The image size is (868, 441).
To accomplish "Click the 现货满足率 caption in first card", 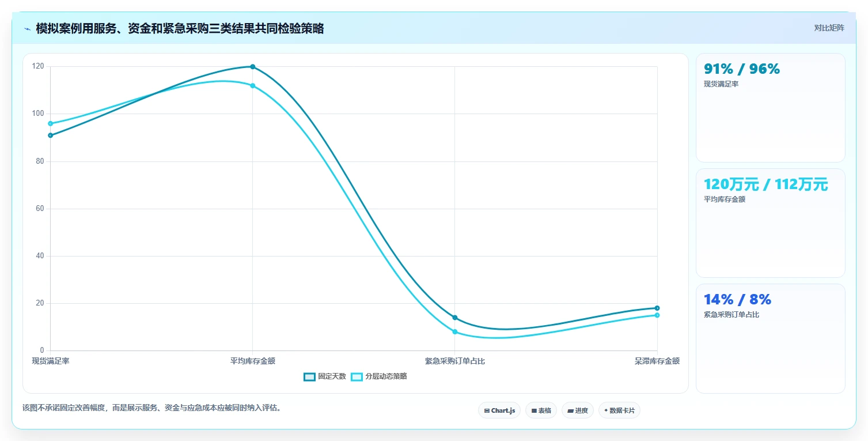I will coord(721,84).
